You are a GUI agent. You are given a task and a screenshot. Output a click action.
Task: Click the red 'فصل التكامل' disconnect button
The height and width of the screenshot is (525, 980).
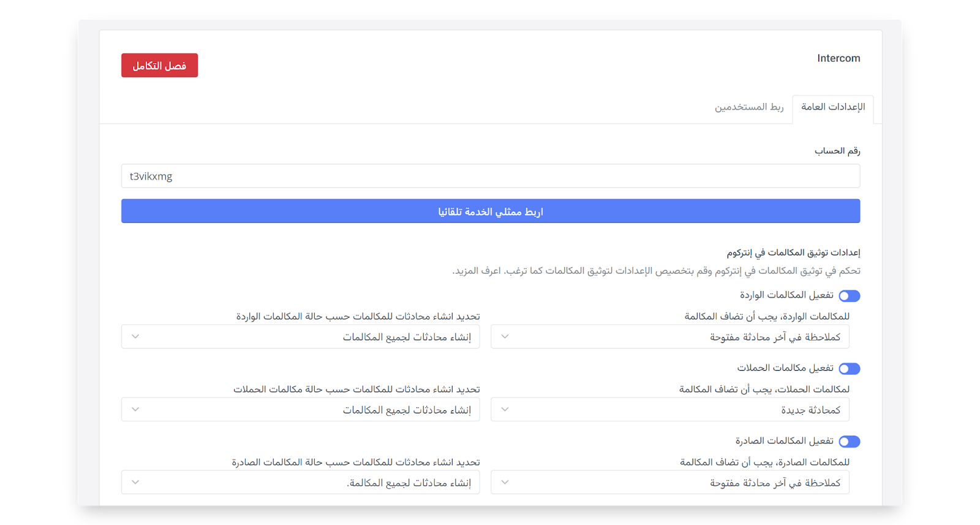[x=159, y=66]
